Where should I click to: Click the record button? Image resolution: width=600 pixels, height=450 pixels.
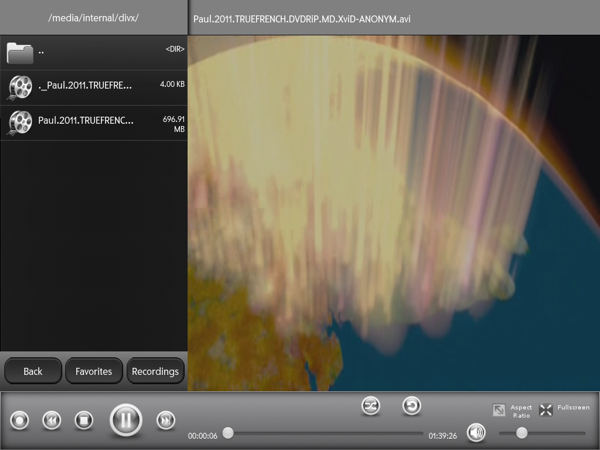point(20,420)
